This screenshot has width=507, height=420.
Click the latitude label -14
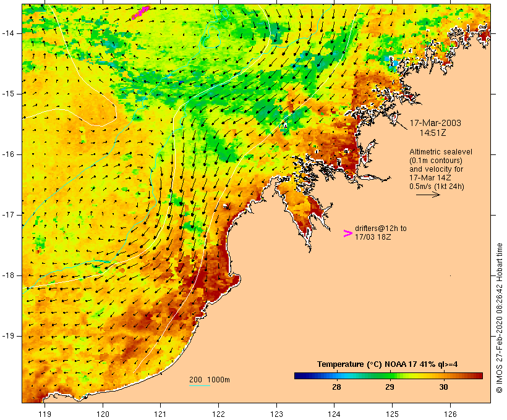point(7,33)
